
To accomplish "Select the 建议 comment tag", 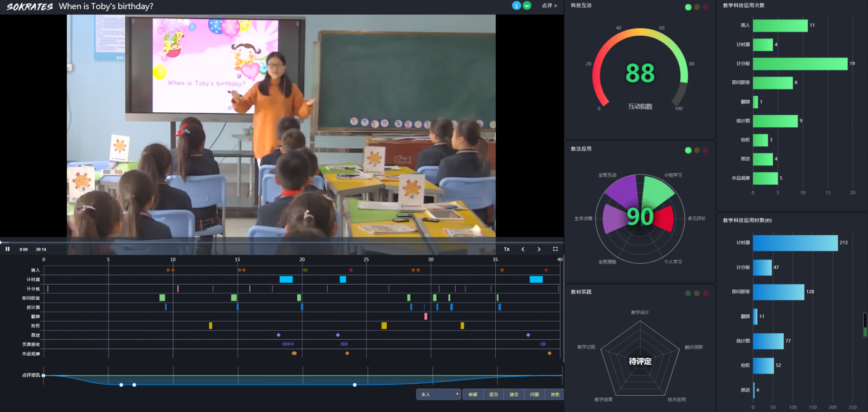I will (x=514, y=395).
